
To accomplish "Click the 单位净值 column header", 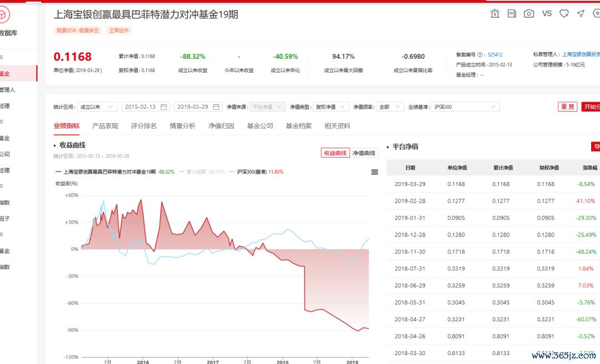I will [x=457, y=168].
